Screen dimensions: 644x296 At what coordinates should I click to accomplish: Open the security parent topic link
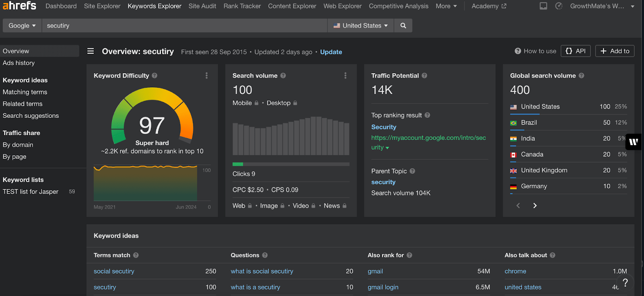tap(383, 182)
